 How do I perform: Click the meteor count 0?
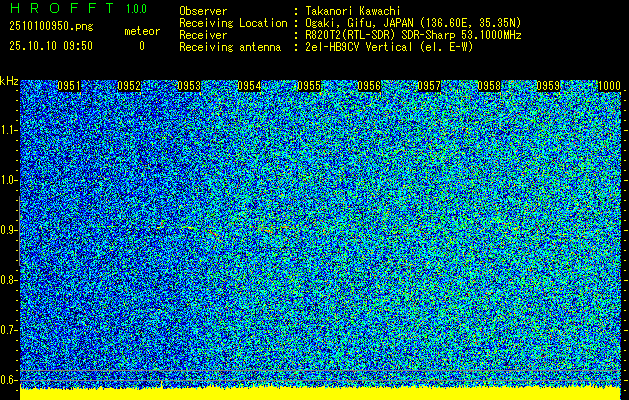pyautogui.click(x=142, y=46)
